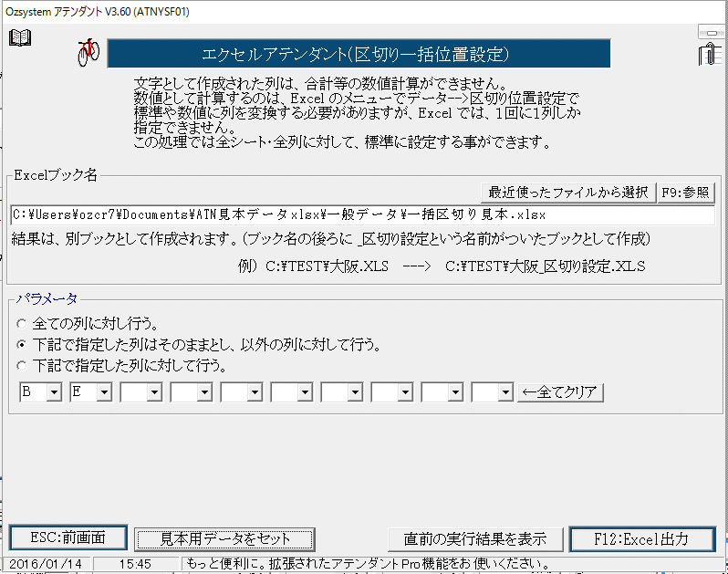
Task: Click the エクセルアテンダント title banner
Action: (359, 54)
